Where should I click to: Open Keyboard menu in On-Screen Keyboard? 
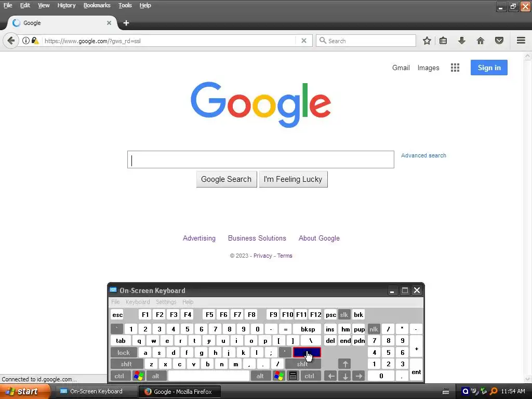tap(137, 302)
